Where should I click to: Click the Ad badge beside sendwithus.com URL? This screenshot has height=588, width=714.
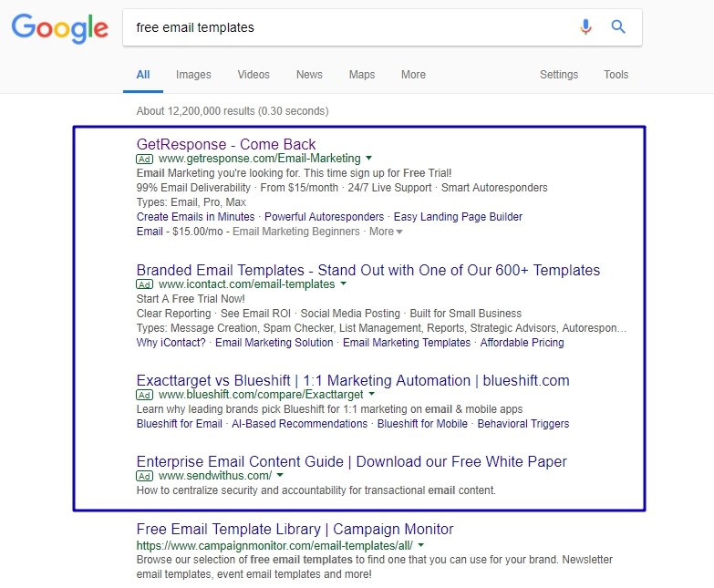(145, 477)
